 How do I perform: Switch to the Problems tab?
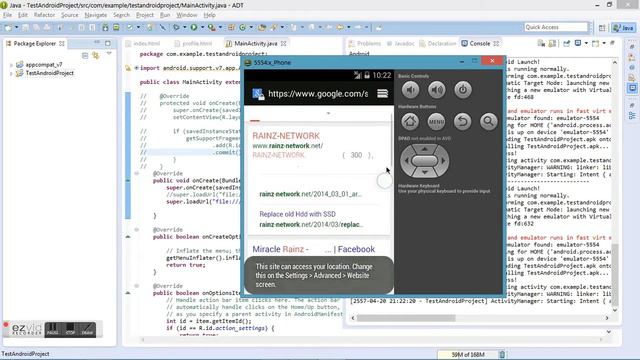click(365, 43)
